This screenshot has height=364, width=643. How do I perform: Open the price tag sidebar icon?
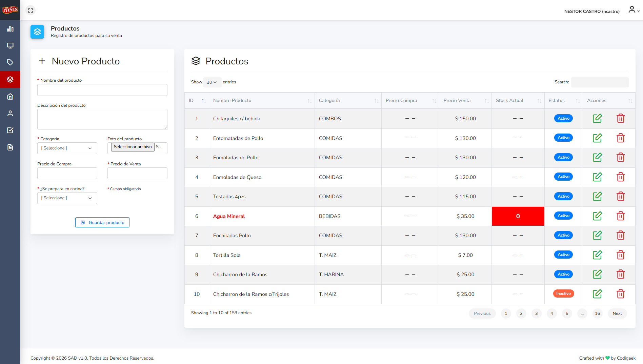(x=10, y=63)
